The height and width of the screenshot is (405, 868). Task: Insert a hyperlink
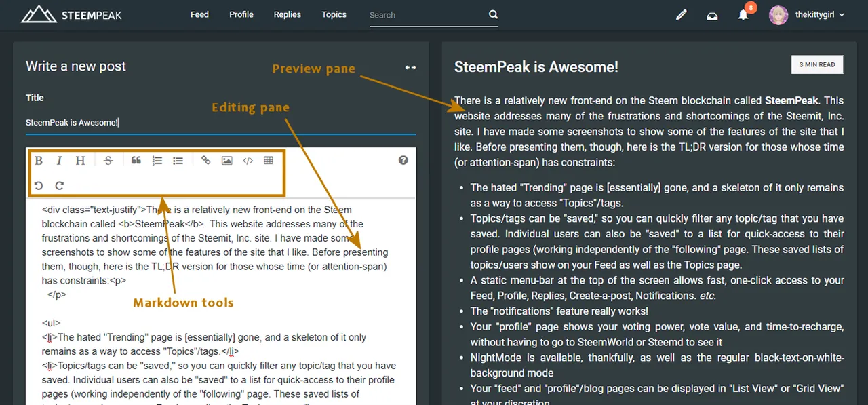point(206,161)
